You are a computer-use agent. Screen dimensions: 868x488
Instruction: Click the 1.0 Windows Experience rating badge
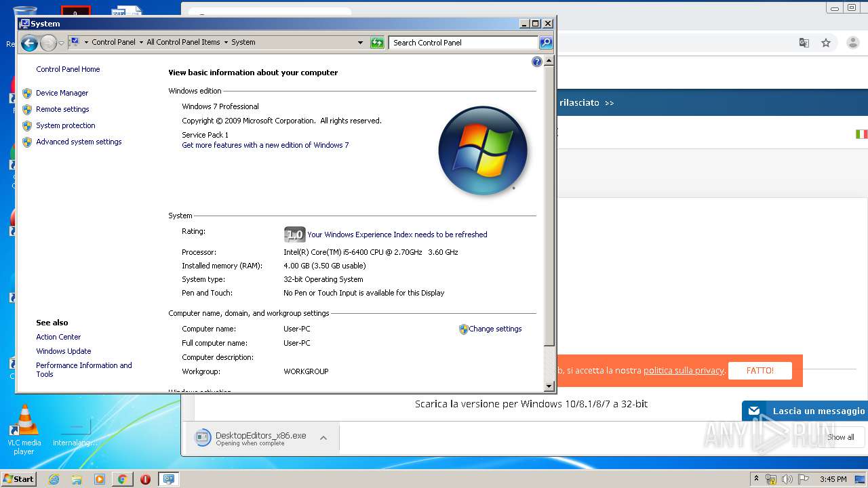294,235
